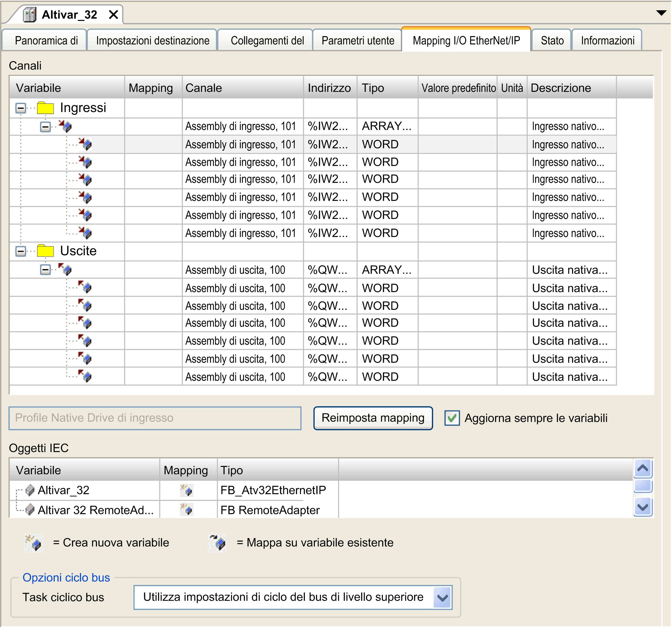Click the Altivar_32 device icon in title tab

[x=29, y=15]
